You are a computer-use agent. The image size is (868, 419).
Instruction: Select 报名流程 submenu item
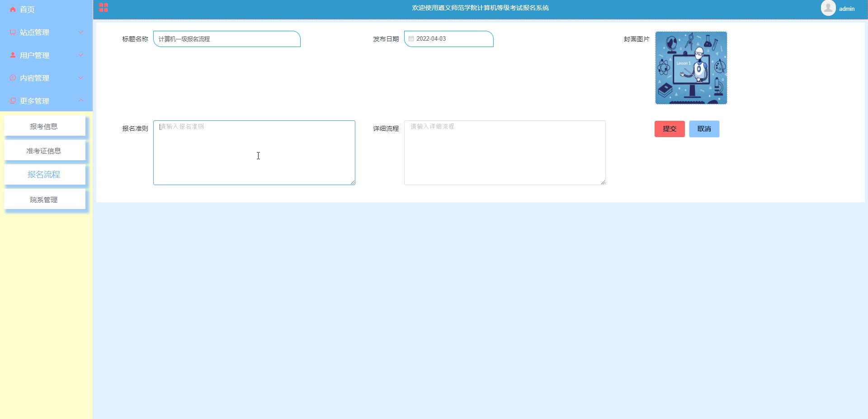click(45, 175)
